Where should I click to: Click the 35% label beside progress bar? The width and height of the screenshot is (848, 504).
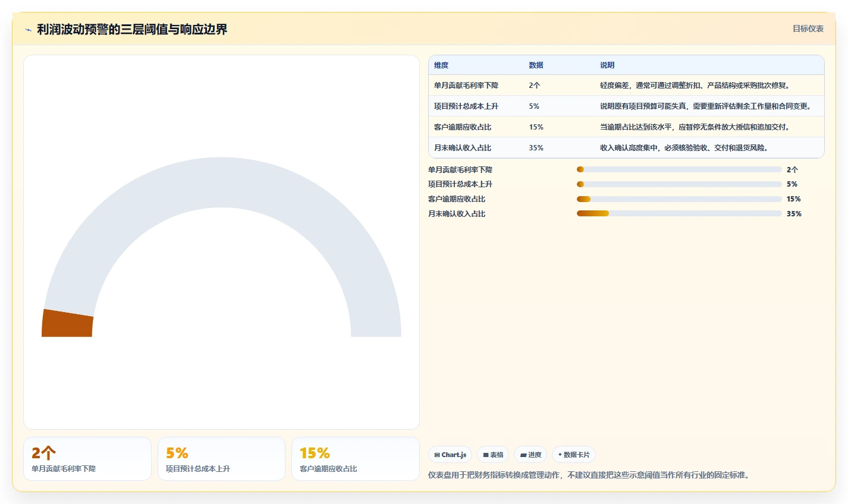[x=794, y=214]
